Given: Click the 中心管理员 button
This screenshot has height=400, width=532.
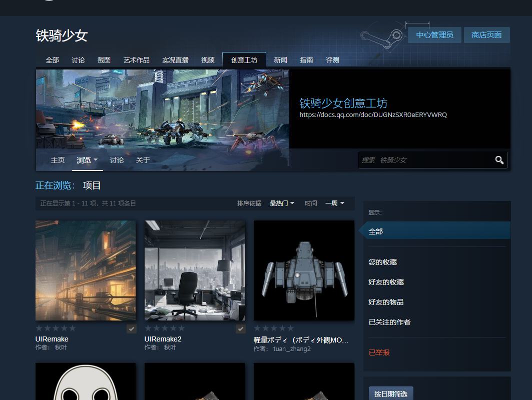Looking at the screenshot, I should (x=434, y=35).
